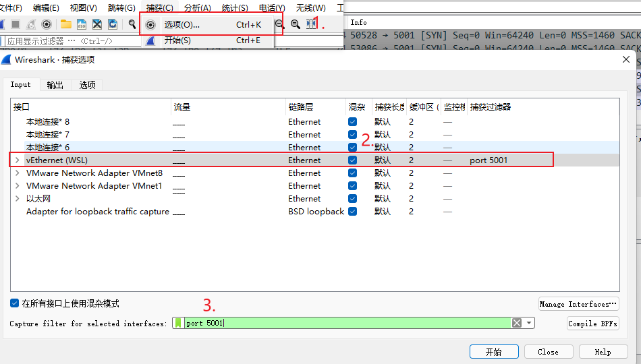This screenshot has width=641, height=364.
Task: Click the Close button
Action: [x=548, y=352]
